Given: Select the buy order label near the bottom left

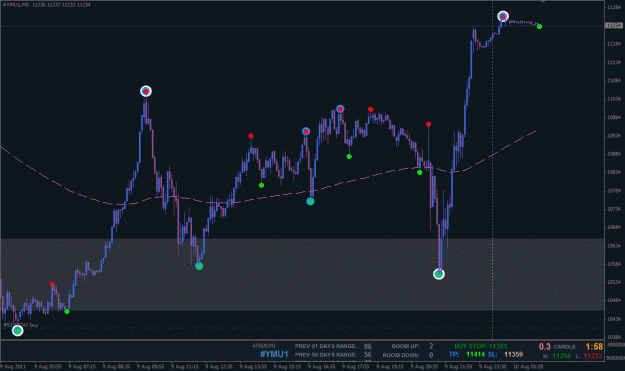Looking at the screenshot, I should (x=21, y=325).
